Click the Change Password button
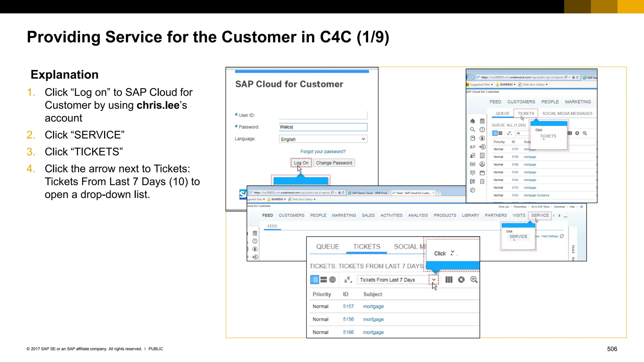Screen dimensions: 644x362 click(334, 163)
